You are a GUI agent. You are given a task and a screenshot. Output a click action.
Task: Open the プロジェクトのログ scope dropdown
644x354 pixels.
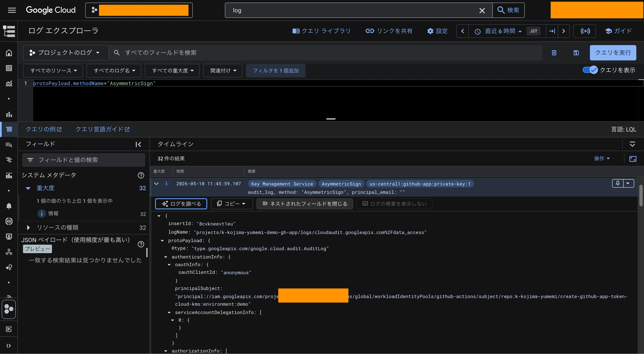66,53
